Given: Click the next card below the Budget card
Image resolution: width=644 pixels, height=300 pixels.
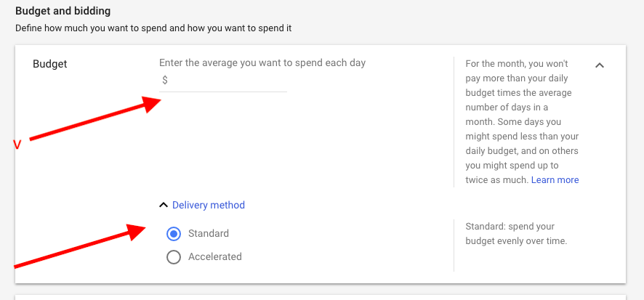Looking at the screenshot, I should pos(321,297).
